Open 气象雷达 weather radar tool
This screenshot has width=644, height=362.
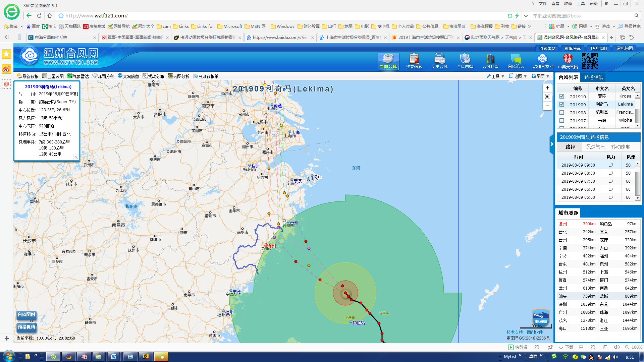click(x=78, y=76)
